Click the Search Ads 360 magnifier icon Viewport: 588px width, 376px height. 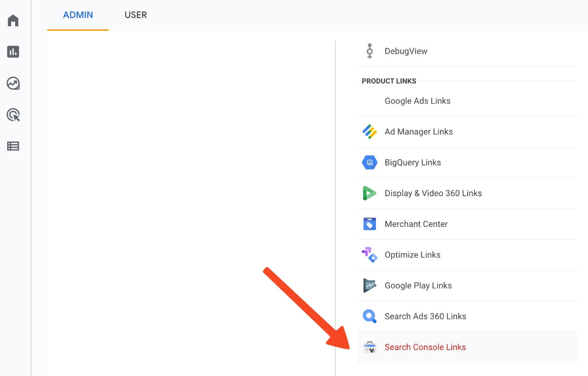click(x=370, y=316)
